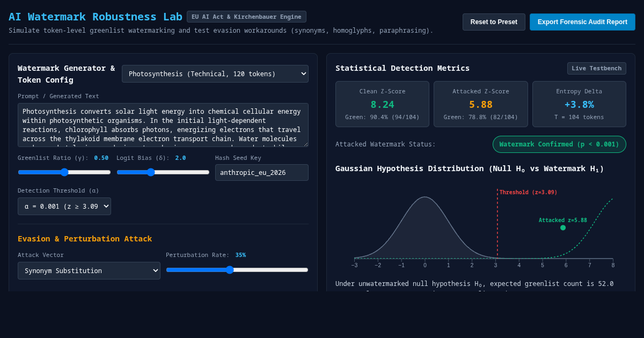Click the Evasion & Perturbation Attack heading
The height and width of the screenshot is (338, 644).
[85, 239]
